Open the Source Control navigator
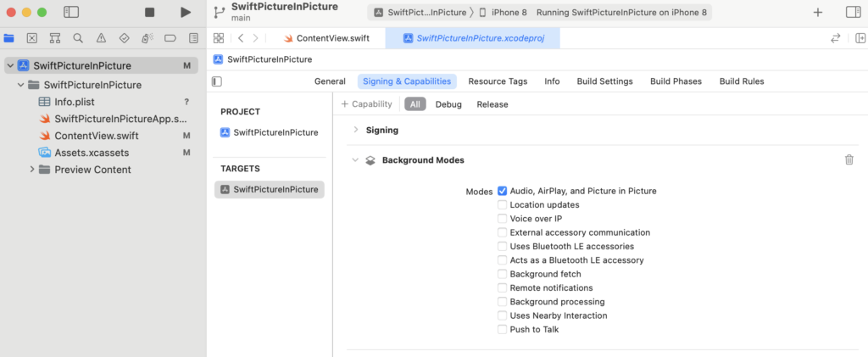868x357 pixels. point(32,38)
